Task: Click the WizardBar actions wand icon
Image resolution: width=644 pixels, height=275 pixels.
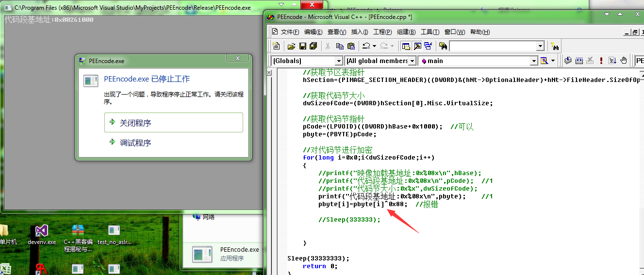Action: click(545, 61)
